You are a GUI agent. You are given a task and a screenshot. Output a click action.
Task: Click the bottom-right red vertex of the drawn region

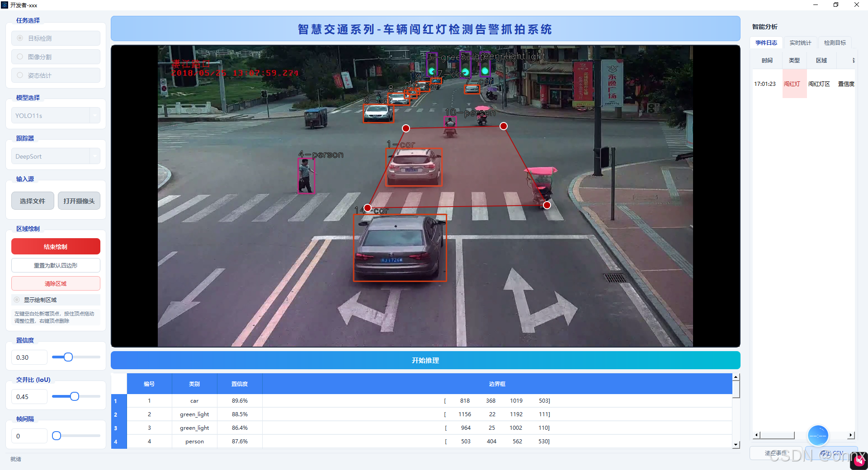(x=547, y=205)
